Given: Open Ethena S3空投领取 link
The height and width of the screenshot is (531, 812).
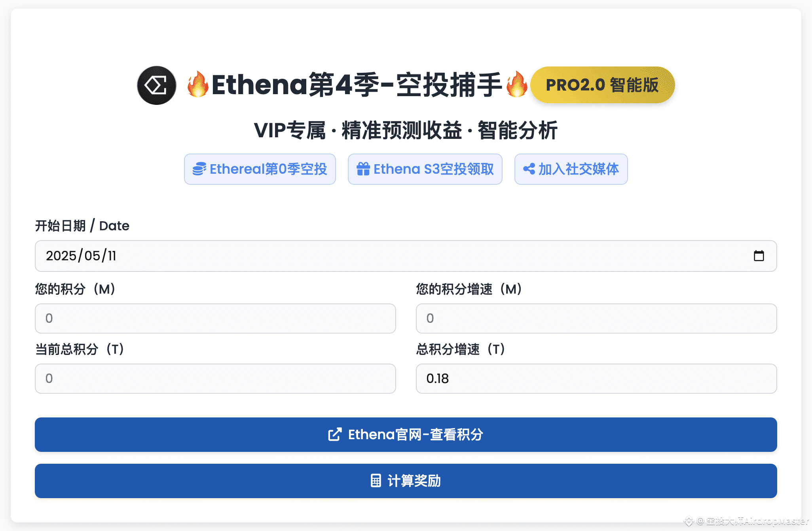Looking at the screenshot, I should tap(425, 169).
